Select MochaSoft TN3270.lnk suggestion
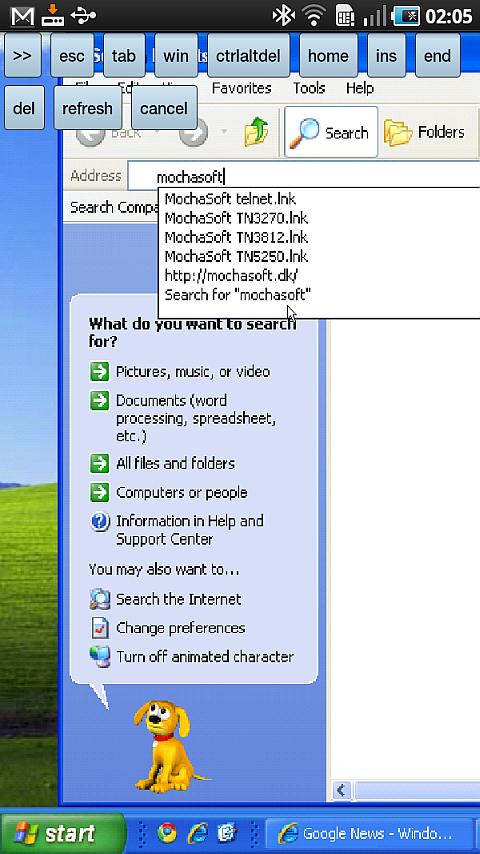The width and height of the screenshot is (480, 854). (236, 218)
